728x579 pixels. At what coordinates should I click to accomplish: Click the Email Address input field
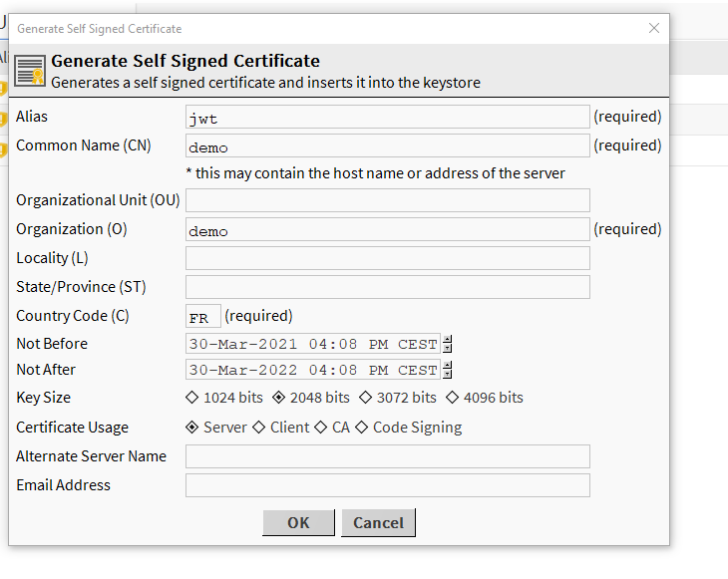tap(387, 485)
